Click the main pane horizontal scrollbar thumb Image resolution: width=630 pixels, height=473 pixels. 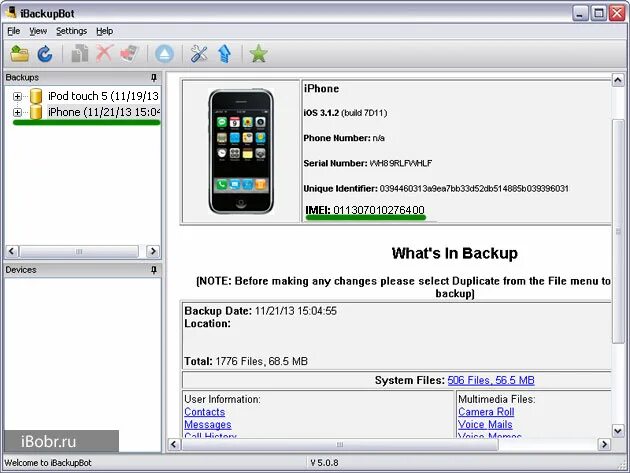[340, 444]
